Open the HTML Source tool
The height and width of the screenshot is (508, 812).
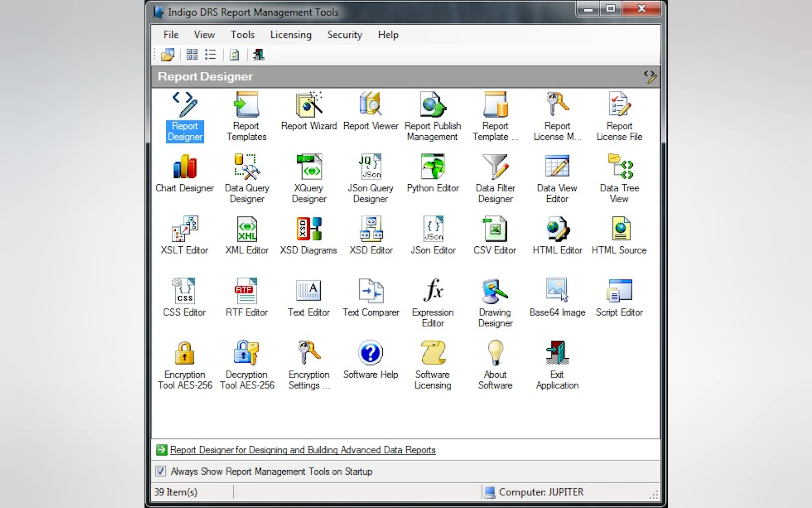[619, 235]
